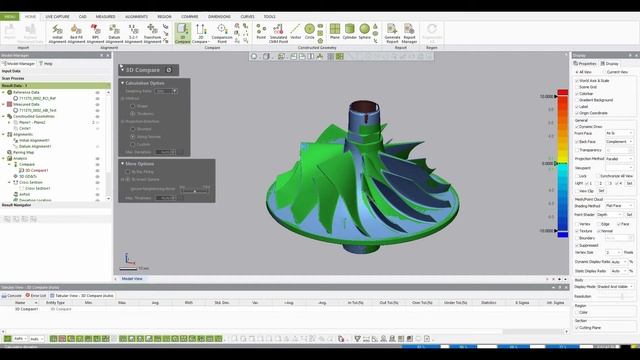Image resolution: width=640 pixels, height=360 pixels.
Task: Launch the Initial Alignment tool
Action: click(x=57, y=33)
